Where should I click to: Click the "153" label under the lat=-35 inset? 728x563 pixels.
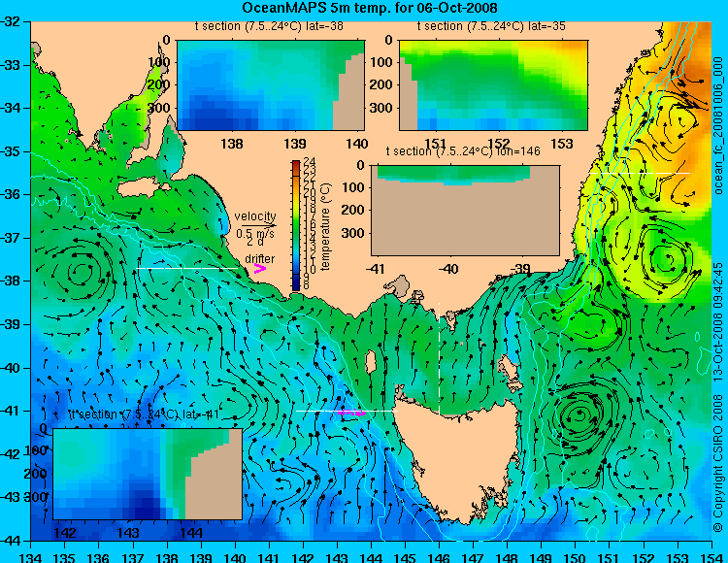click(x=562, y=144)
